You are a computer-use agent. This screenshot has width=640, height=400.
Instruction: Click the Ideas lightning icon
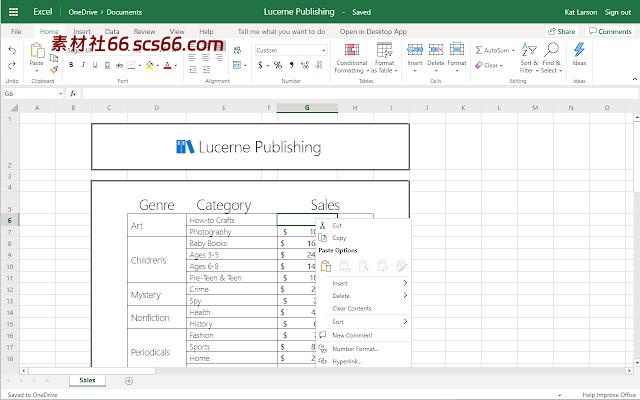point(580,51)
